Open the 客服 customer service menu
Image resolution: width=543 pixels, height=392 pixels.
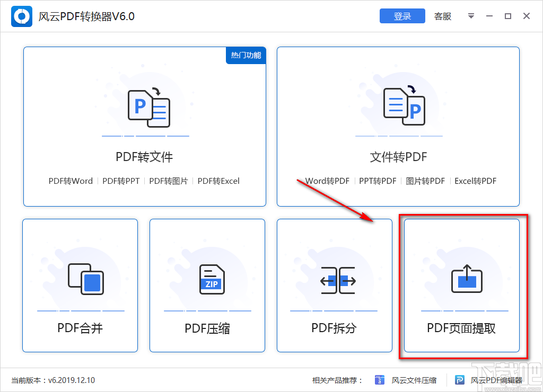(x=442, y=16)
